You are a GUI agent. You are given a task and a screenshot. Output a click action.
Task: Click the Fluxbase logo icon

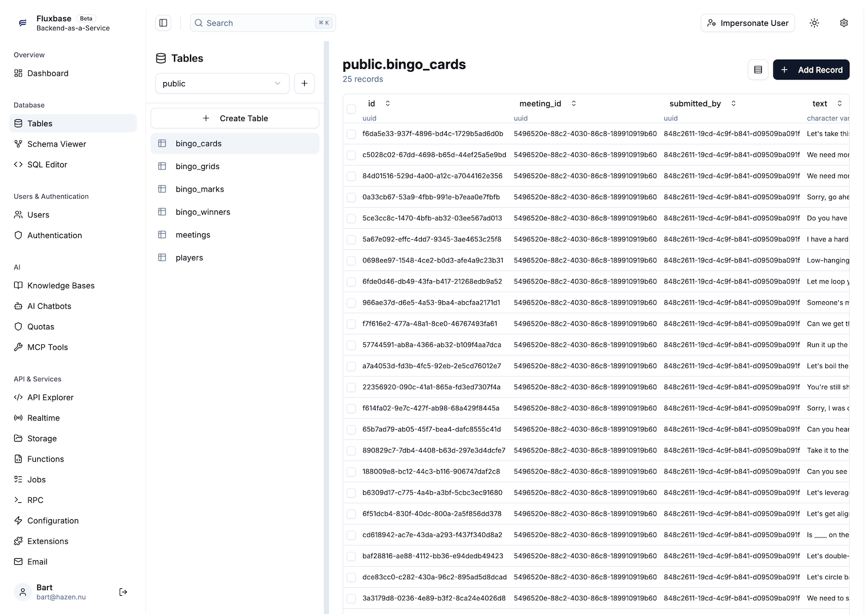(x=23, y=23)
